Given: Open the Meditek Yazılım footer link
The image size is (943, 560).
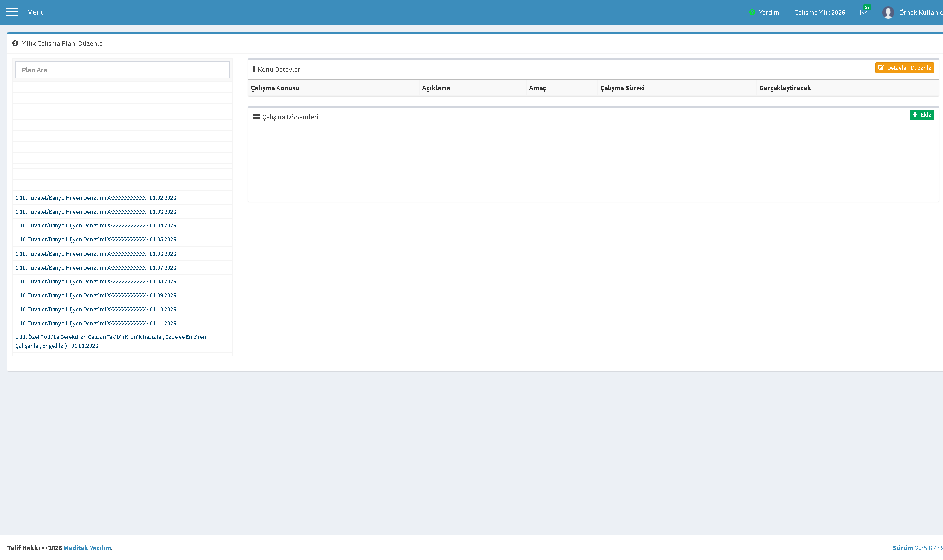Looking at the screenshot, I should [x=87, y=548].
